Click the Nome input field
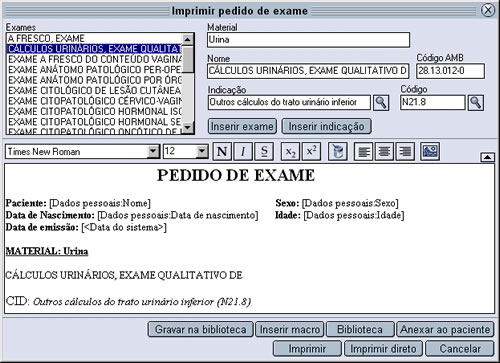 coord(308,71)
